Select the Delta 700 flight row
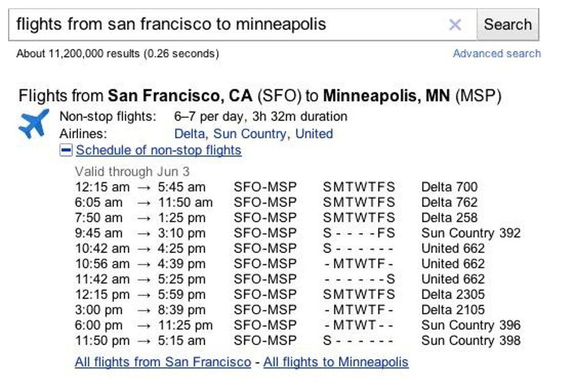The height and width of the screenshot is (392, 575). point(449,187)
